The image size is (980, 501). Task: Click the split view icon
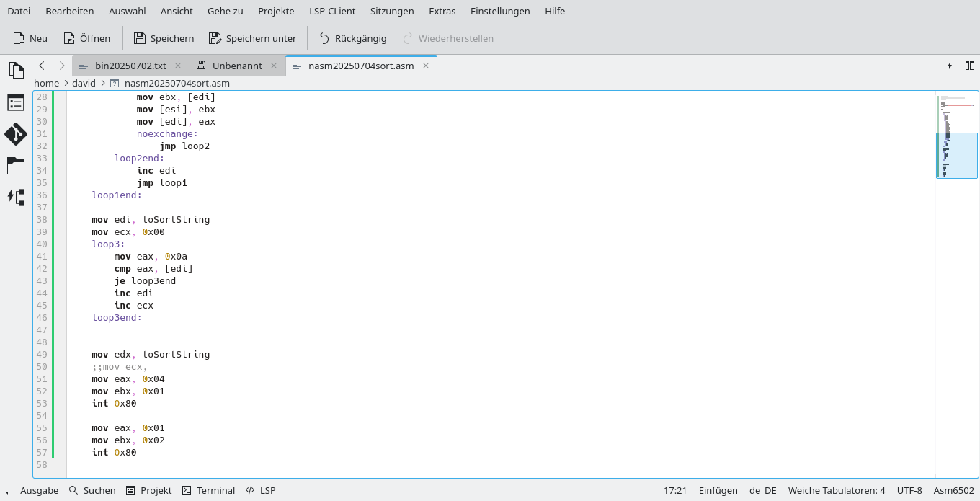coord(970,65)
